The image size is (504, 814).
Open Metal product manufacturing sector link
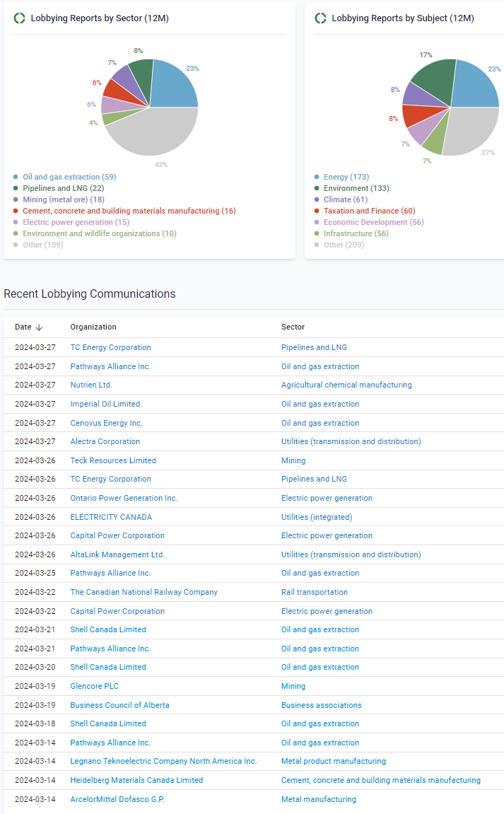pyautogui.click(x=334, y=762)
